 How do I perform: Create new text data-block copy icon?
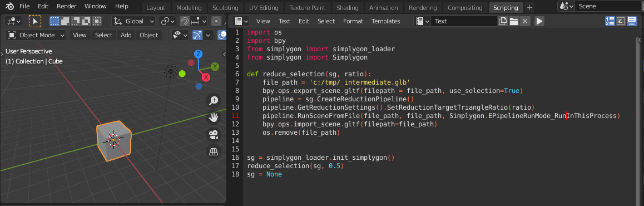pos(503,21)
